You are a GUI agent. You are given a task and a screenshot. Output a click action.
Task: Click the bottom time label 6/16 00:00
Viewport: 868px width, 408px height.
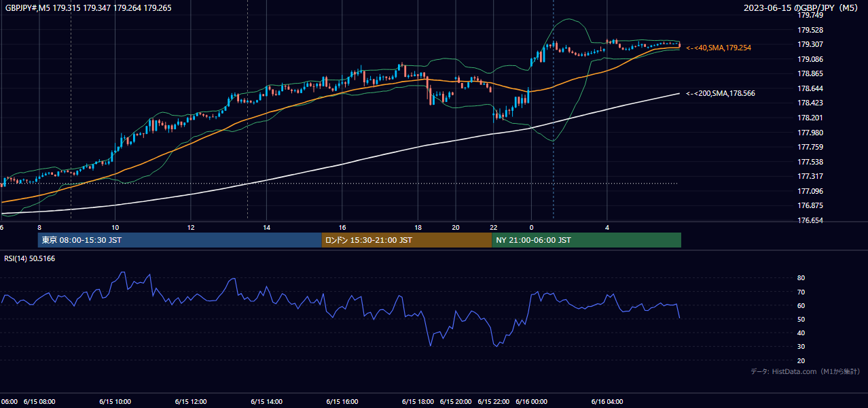coord(532,401)
